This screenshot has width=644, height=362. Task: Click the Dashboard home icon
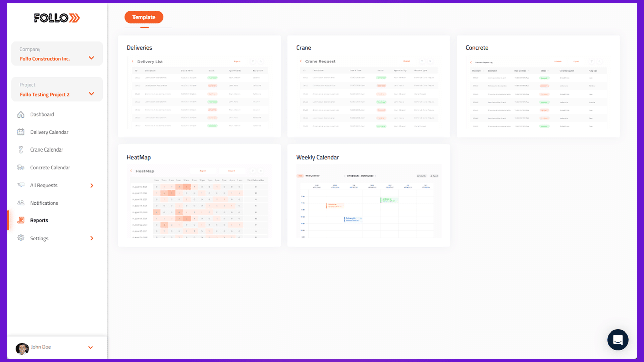coord(21,115)
